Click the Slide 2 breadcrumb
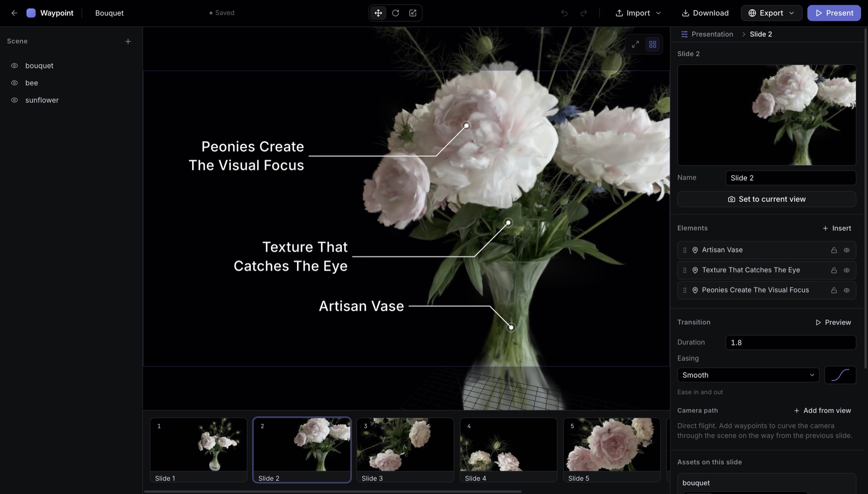Screen dimensions: 868x494 point(761,34)
